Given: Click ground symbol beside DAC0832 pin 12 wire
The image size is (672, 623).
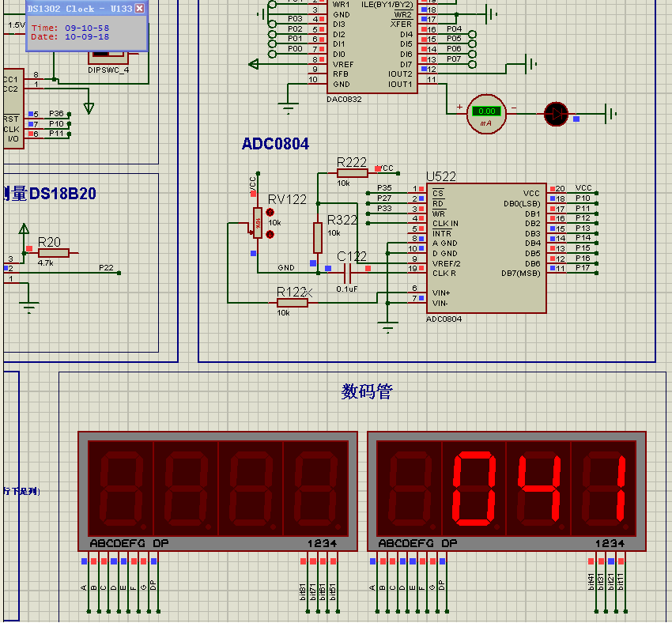Looking at the screenshot, I should (x=530, y=64).
